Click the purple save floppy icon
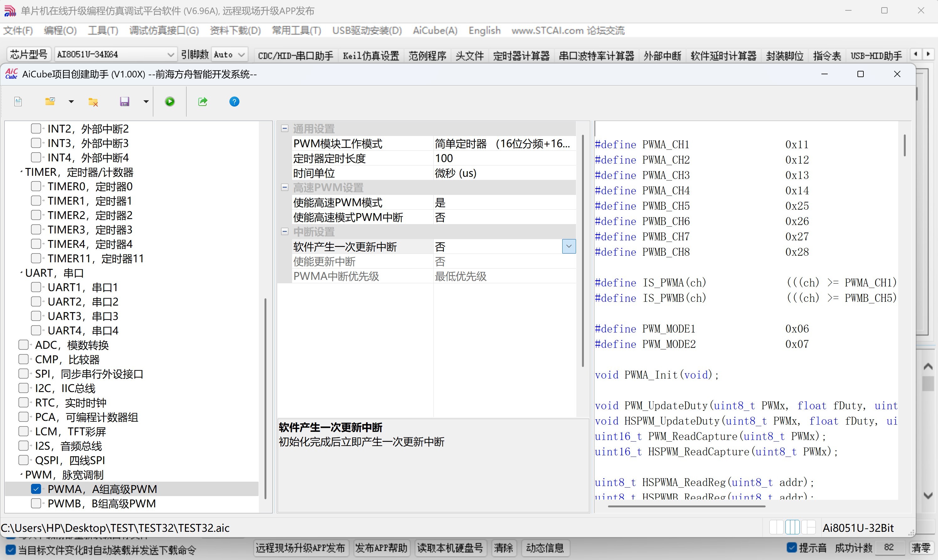Screen dimensions: 938x560 tap(124, 102)
